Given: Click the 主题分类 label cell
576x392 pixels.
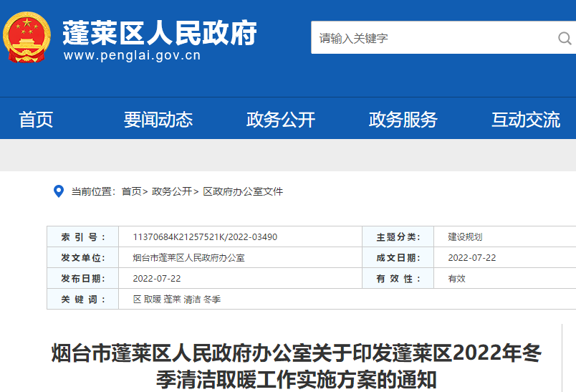Looking at the screenshot, I should [398, 237].
